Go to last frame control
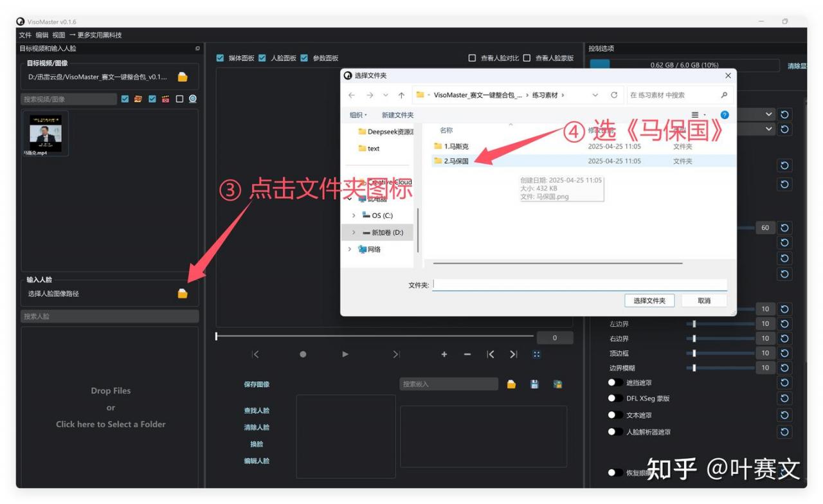The image size is (823, 504). coord(396,354)
